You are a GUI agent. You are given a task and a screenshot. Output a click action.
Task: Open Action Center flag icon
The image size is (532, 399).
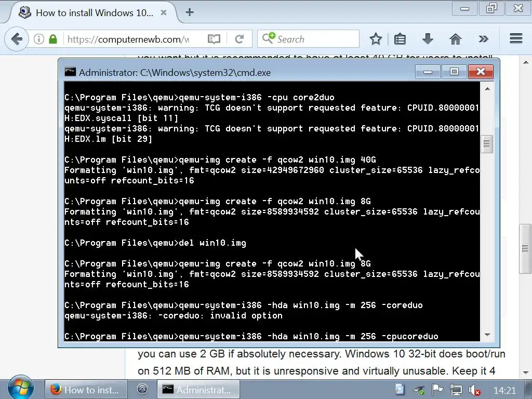tap(437, 390)
